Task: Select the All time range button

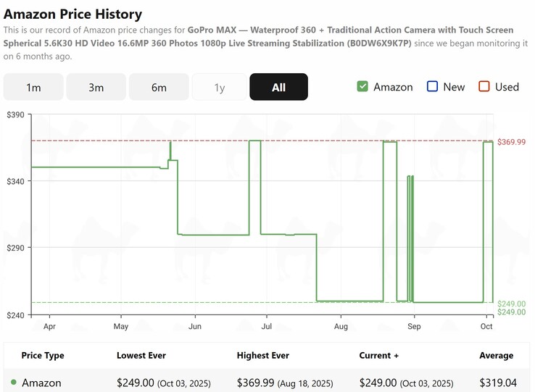Action: pyautogui.click(x=278, y=87)
